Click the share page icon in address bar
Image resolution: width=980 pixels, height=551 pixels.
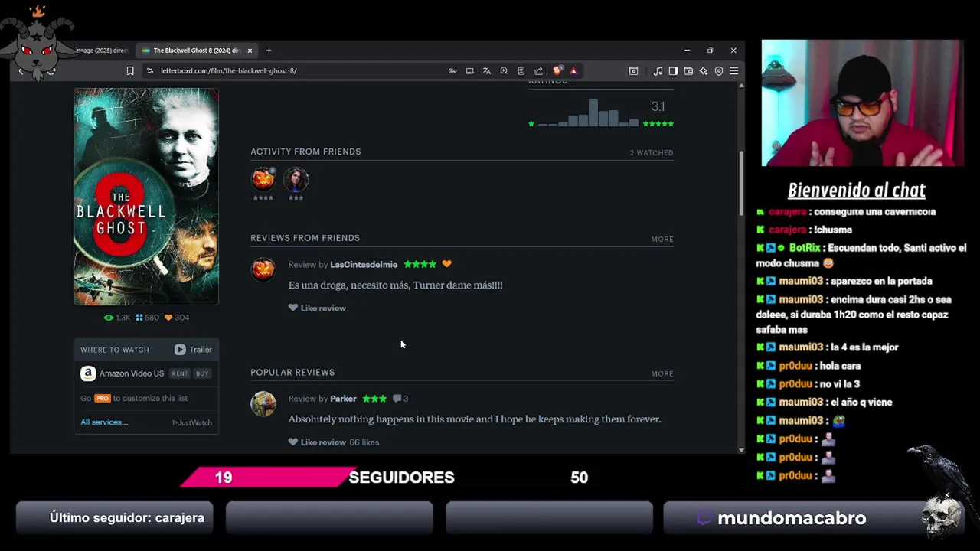(538, 71)
